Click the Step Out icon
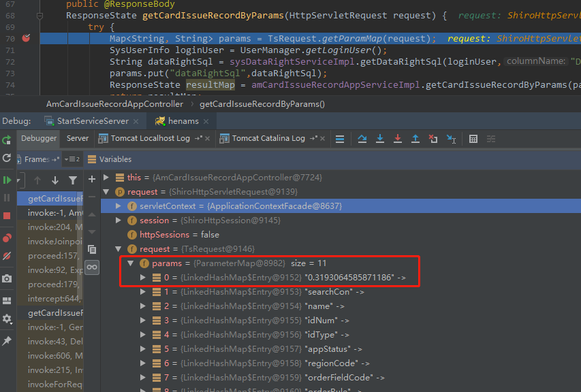Screen dimensions: 581x392 [415, 138]
